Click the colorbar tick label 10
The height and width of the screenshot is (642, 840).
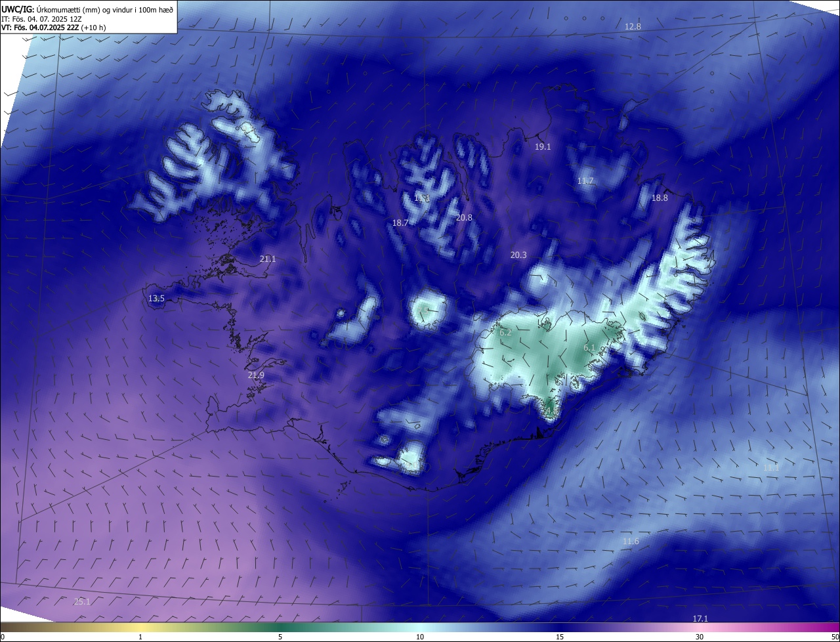point(420,637)
